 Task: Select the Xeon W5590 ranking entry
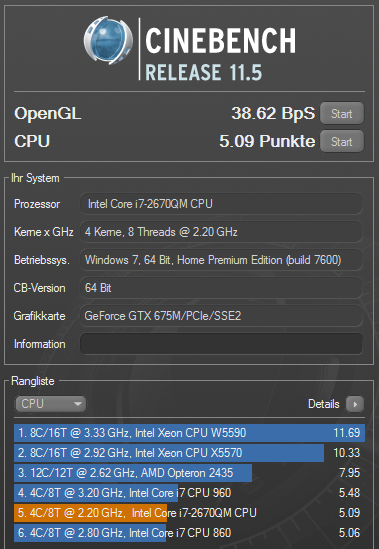pos(190,433)
